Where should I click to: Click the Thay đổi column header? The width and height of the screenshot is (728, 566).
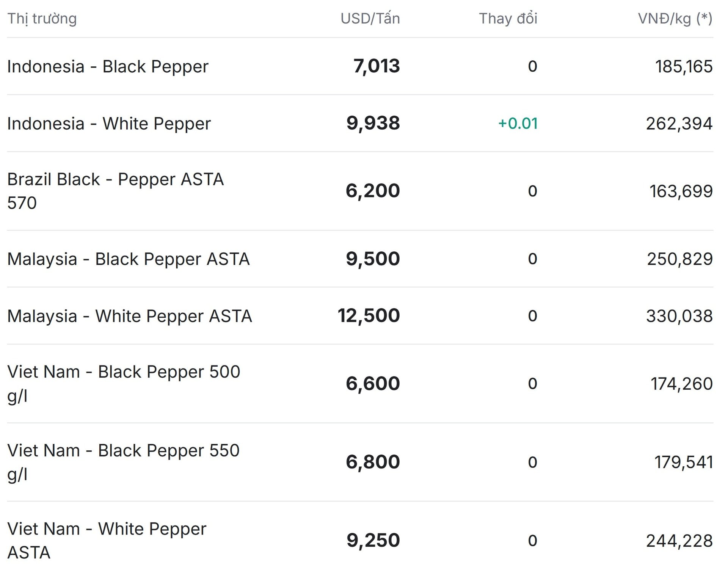click(508, 19)
